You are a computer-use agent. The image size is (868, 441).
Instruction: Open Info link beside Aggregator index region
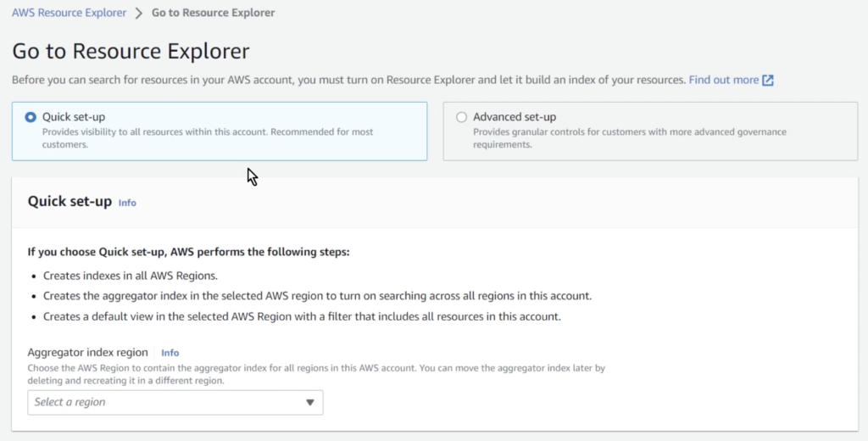click(x=170, y=353)
